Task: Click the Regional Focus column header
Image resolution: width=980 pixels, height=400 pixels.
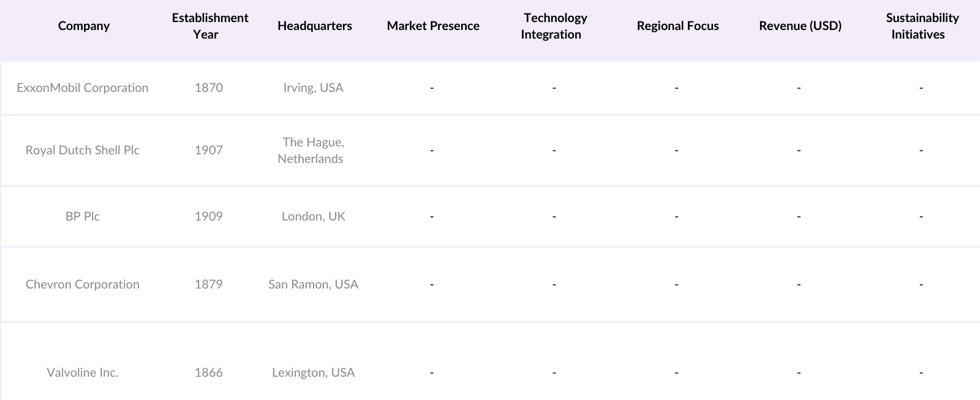Action: [x=677, y=26]
